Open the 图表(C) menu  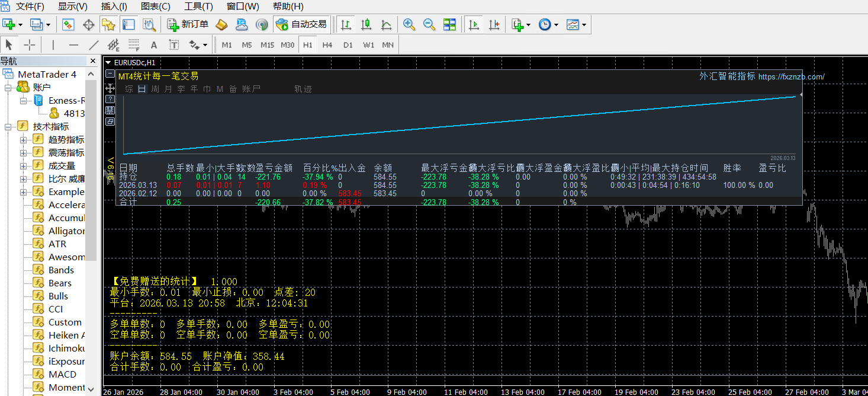(x=156, y=7)
